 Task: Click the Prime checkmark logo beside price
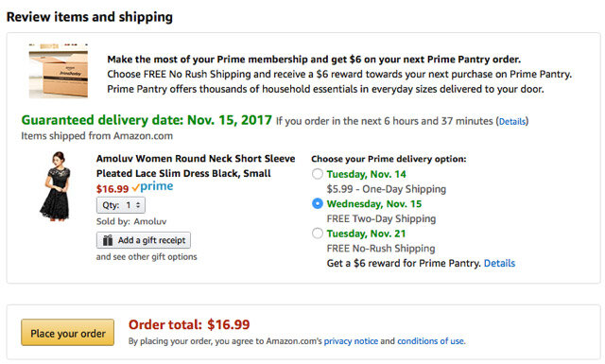tap(152, 187)
